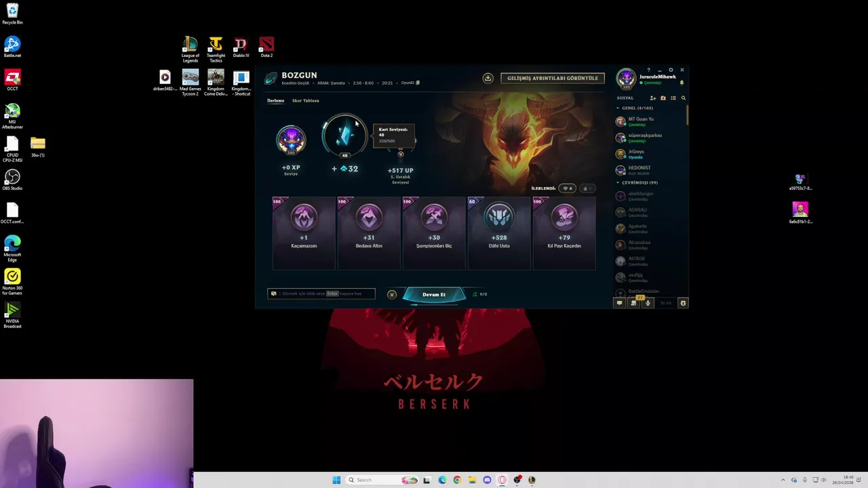
Task: Open Dota 2 desktop shortcut
Action: pos(267,47)
